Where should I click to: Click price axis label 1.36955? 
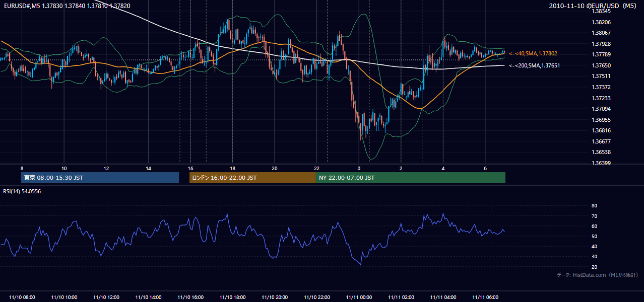[x=601, y=120]
